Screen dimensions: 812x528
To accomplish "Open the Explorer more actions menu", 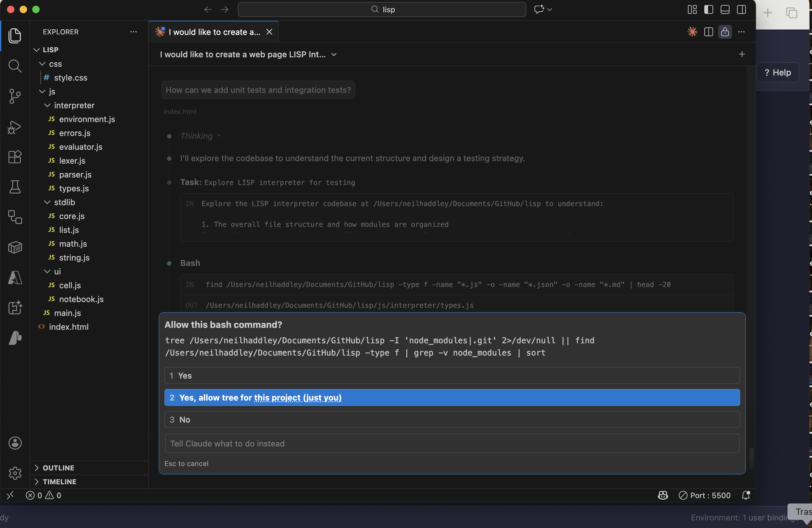I will click(x=133, y=32).
